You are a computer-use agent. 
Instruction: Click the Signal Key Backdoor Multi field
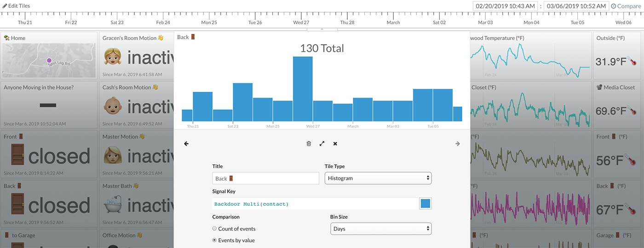(x=315, y=204)
